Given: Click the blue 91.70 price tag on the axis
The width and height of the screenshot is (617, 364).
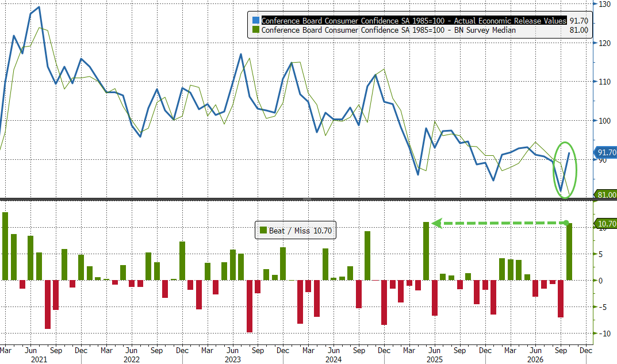Looking at the screenshot, I should coord(606,153).
